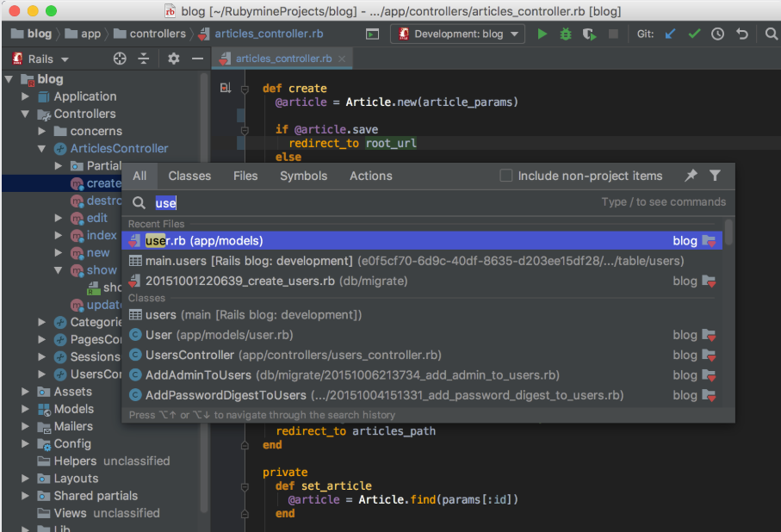Select Config in the project tree

coord(72,444)
